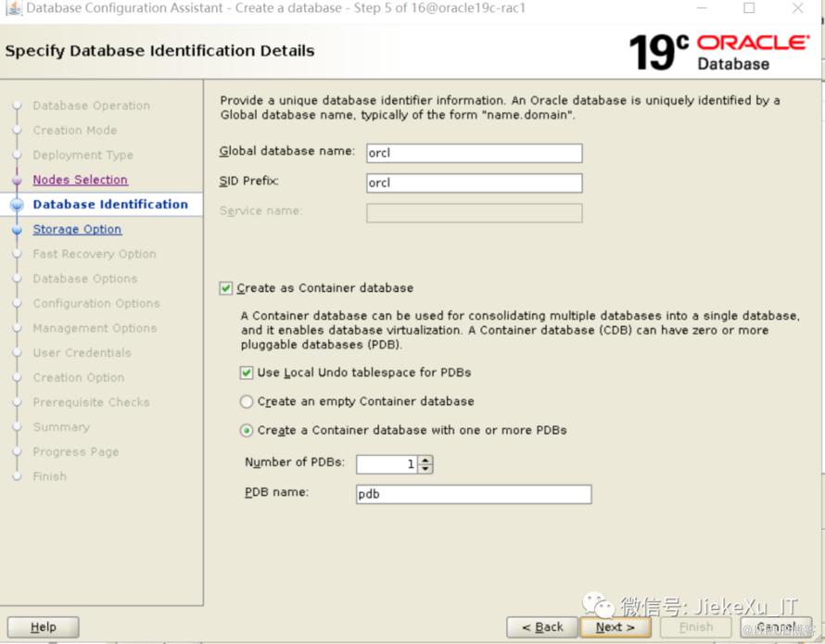Go back with the Back button
Viewport: 825px width, 644px height.
tap(542, 627)
